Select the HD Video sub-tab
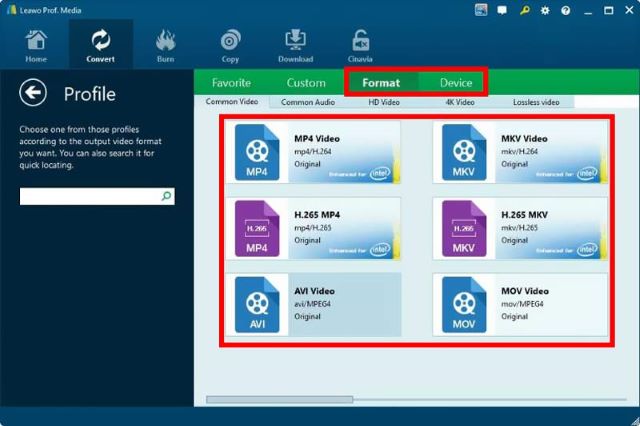The height and width of the screenshot is (426, 640). pyautogui.click(x=384, y=102)
